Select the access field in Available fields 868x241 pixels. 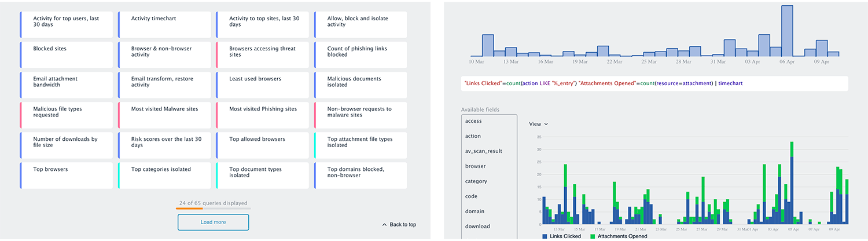click(x=489, y=121)
